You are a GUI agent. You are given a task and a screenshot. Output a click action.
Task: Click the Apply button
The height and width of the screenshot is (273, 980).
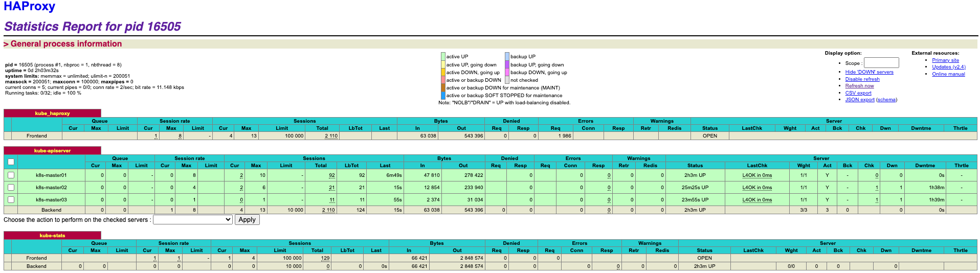[247, 219]
